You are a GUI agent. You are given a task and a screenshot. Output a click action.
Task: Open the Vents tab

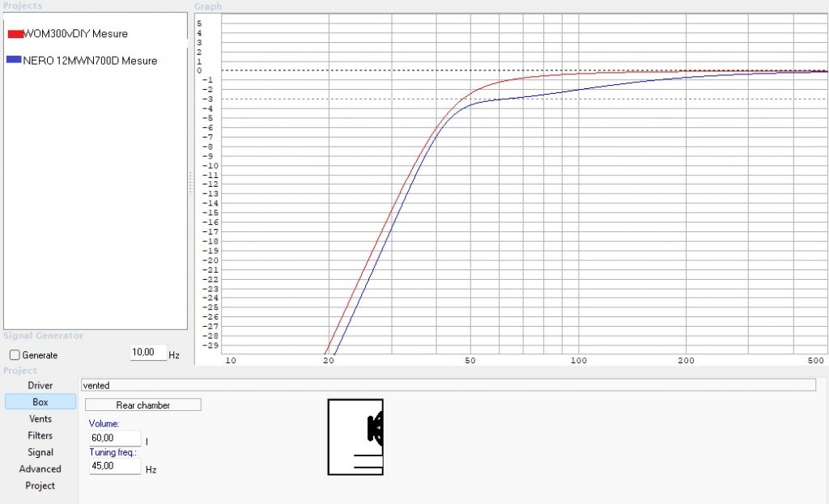tap(40, 419)
